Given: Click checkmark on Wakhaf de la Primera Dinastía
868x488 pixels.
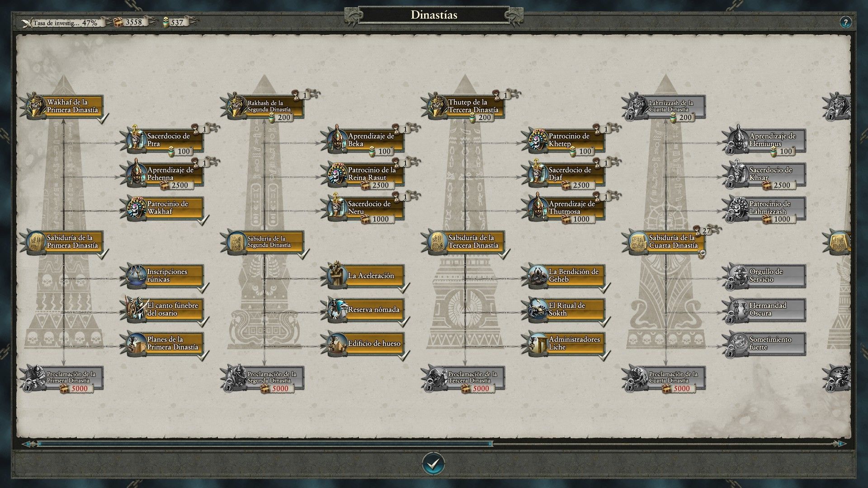Looking at the screenshot, I should coord(103,118).
